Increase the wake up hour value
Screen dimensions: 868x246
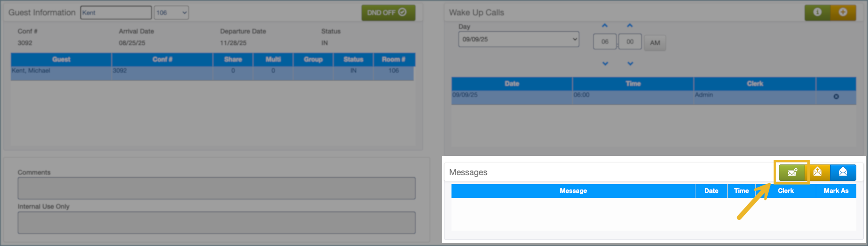click(x=605, y=26)
